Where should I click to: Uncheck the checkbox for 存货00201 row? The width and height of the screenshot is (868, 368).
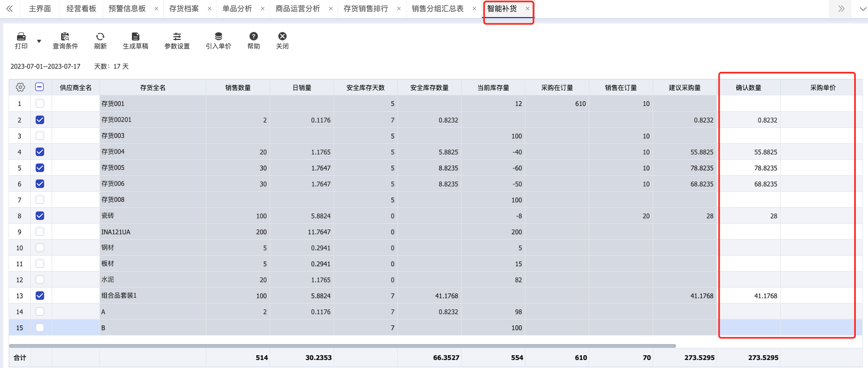point(40,120)
